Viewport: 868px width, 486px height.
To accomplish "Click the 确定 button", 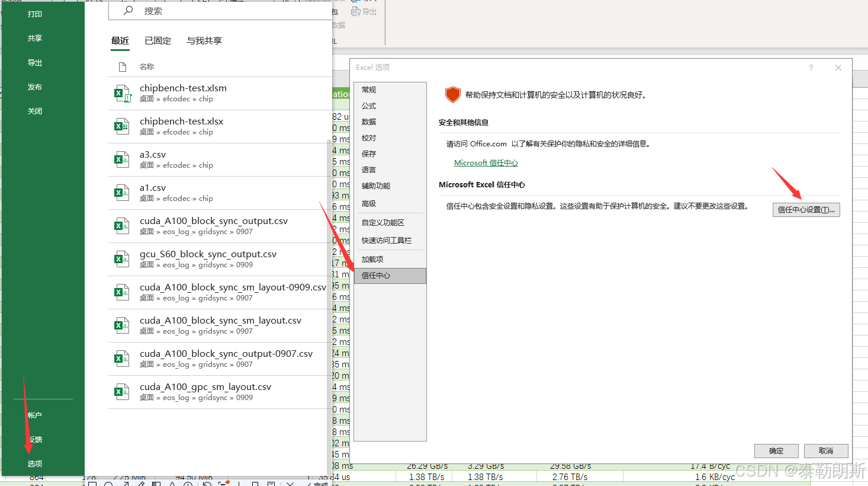I will (x=776, y=451).
